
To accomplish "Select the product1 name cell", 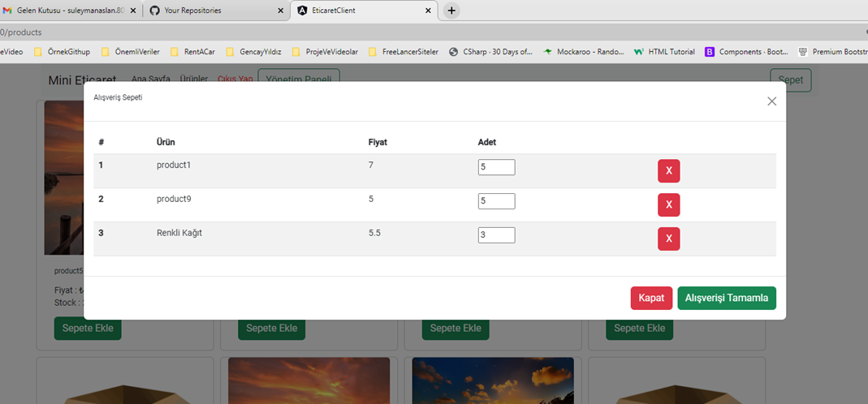I will [x=174, y=165].
